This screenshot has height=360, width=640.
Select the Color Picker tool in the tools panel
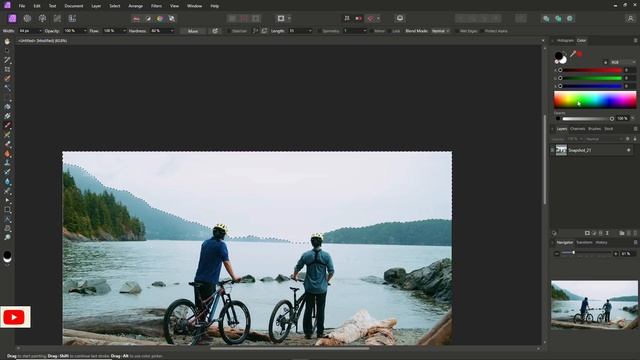(x=7, y=60)
